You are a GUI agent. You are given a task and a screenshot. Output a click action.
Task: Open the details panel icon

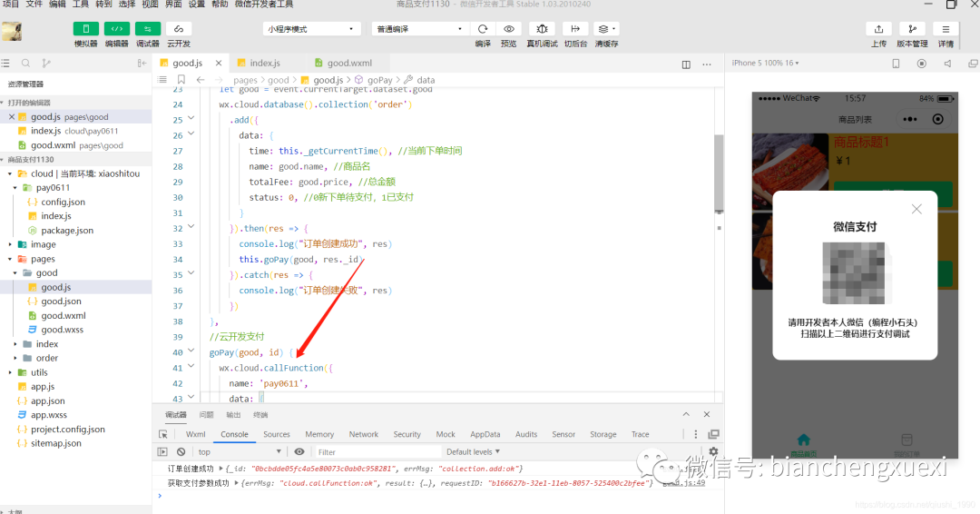click(946, 29)
